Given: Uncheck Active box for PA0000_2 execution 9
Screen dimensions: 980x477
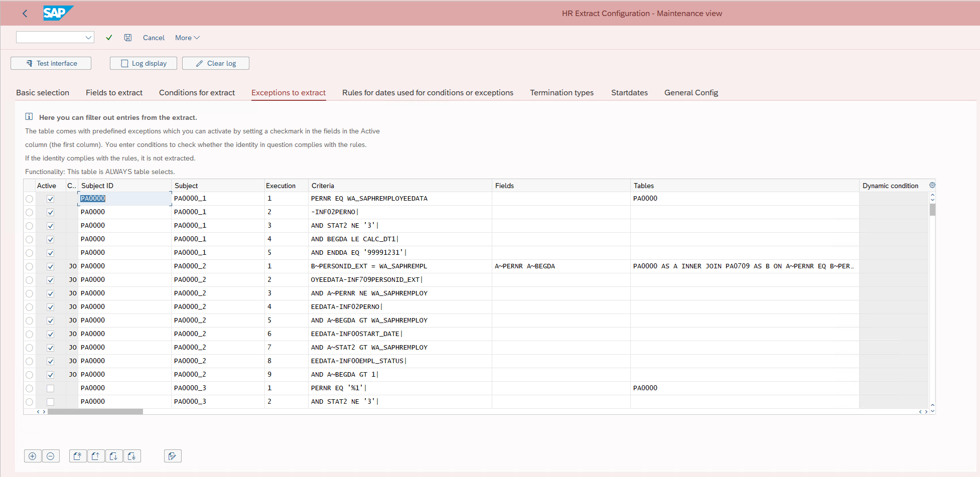Looking at the screenshot, I should point(50,375).
